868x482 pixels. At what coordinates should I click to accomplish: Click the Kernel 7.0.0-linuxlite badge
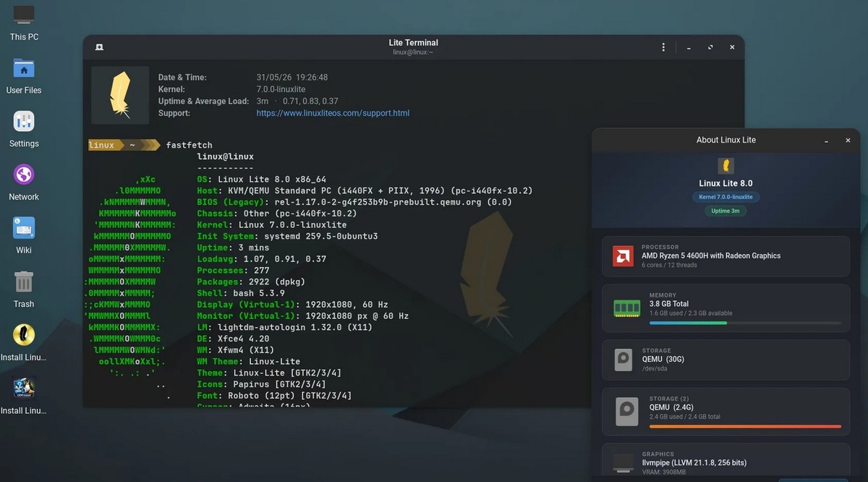click(726, 197)
